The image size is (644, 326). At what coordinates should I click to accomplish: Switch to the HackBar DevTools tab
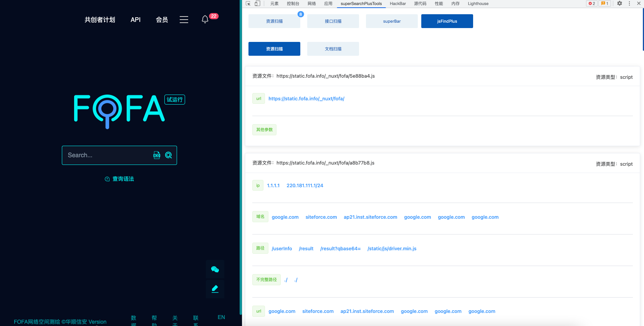tap(398, 3)
